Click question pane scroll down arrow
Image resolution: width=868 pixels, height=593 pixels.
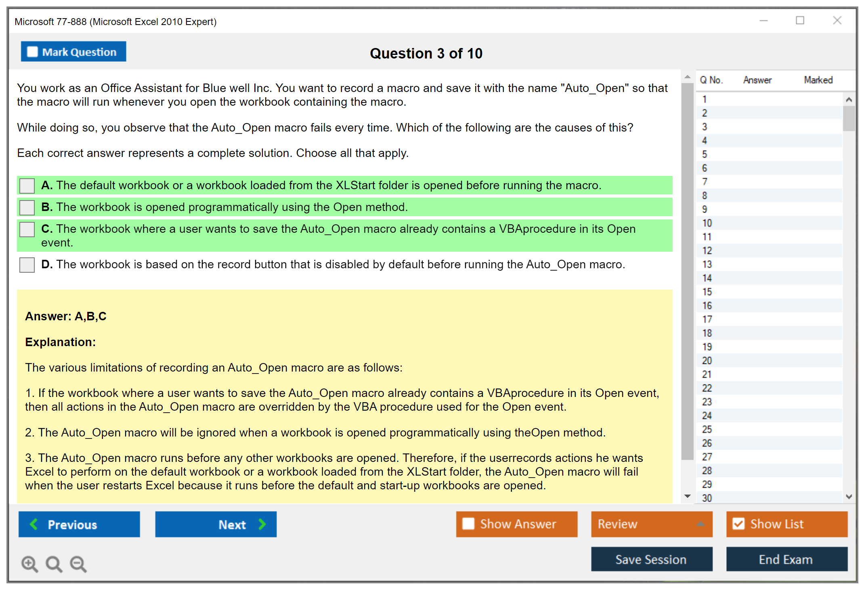(688, 496)
